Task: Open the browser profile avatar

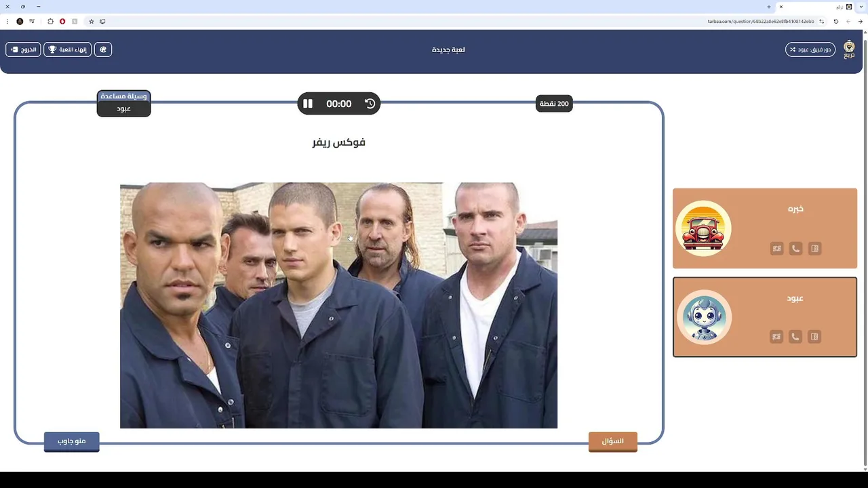Action: tap(20, 22)
